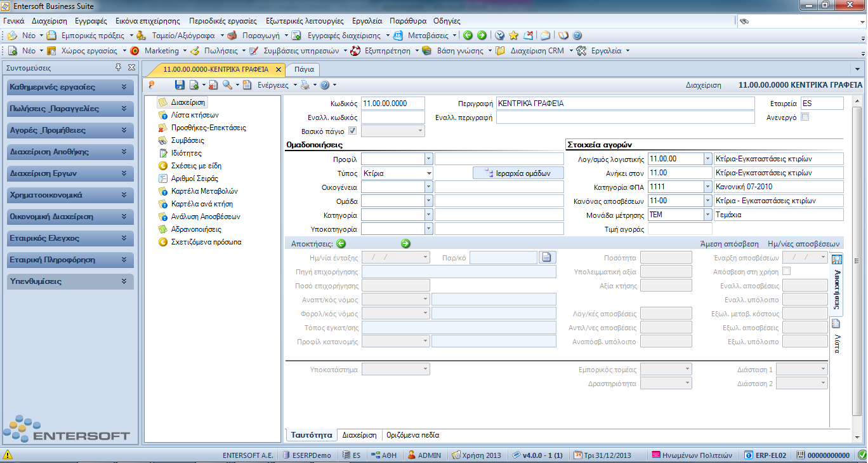Toggle the Ανενεργό checkbox

(x=805, y=117)
